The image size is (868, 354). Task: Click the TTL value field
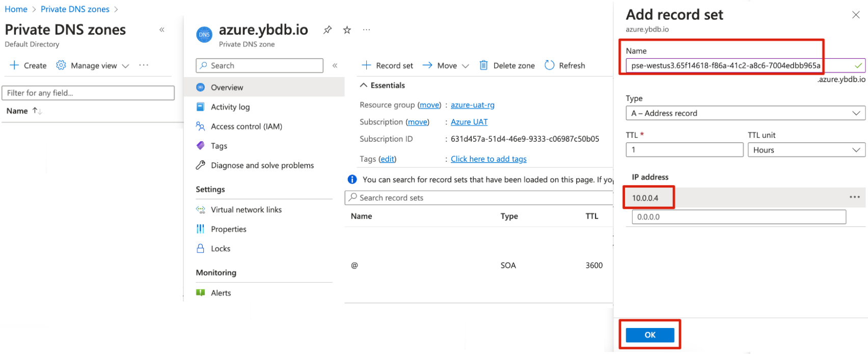[685, 149]
